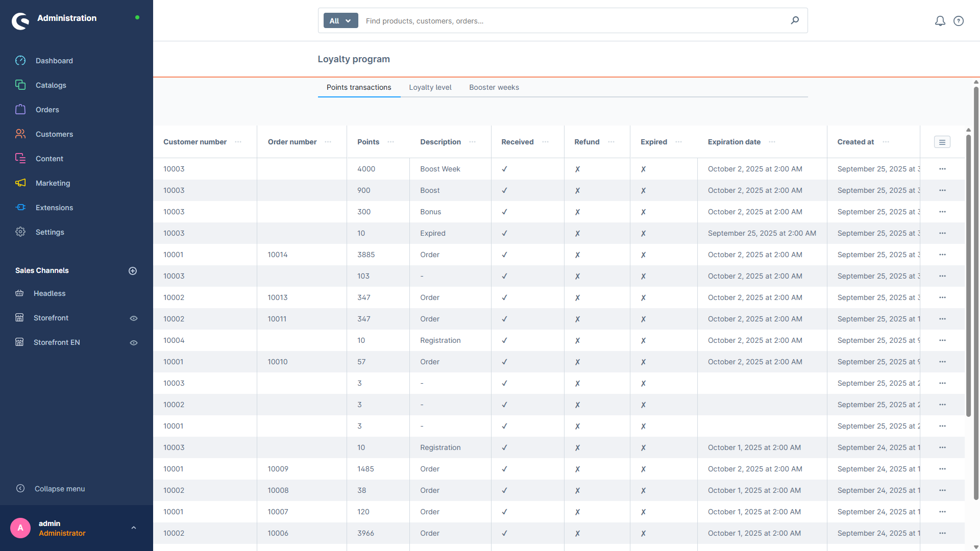This screenshot has height=551, width=980.
Task: Open notifications bell icon
Action: 940,21
